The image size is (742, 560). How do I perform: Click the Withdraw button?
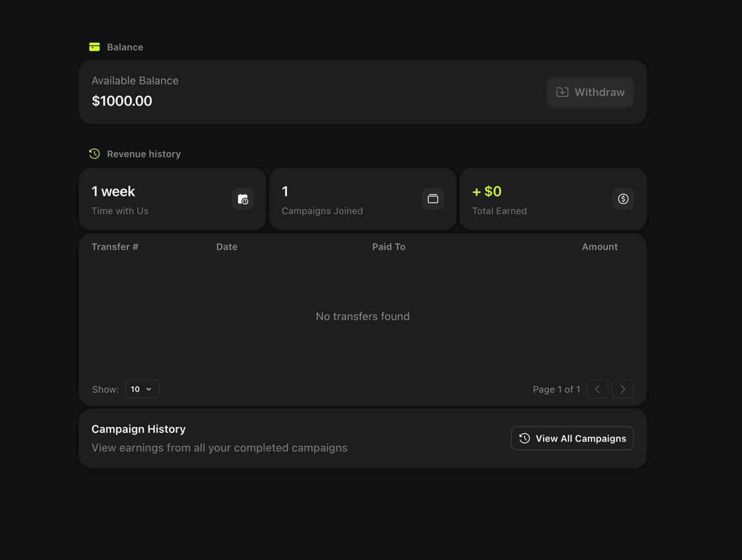click(x=590, y=92)
